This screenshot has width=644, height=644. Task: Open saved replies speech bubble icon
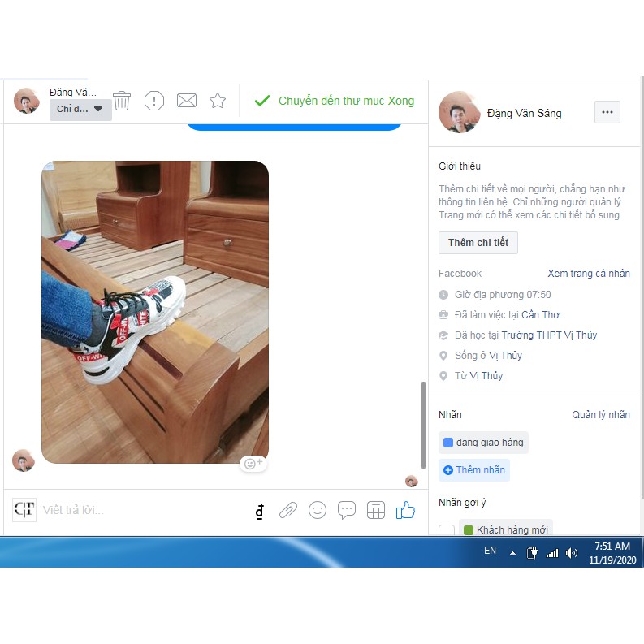pyautogui.click(x=347, y=510)
